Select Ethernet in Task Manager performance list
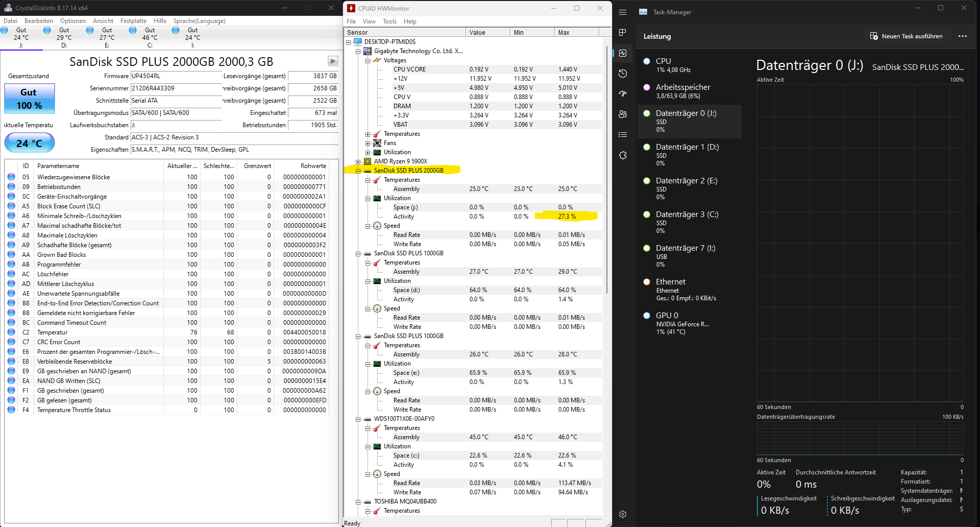This screenshot has height=527, width=980. 690,290
